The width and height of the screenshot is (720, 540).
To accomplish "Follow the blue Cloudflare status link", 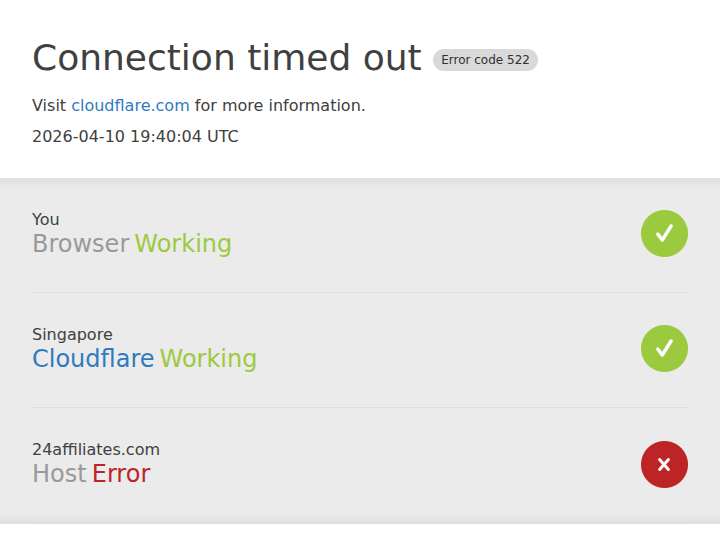I will click(x=93, y=358).
